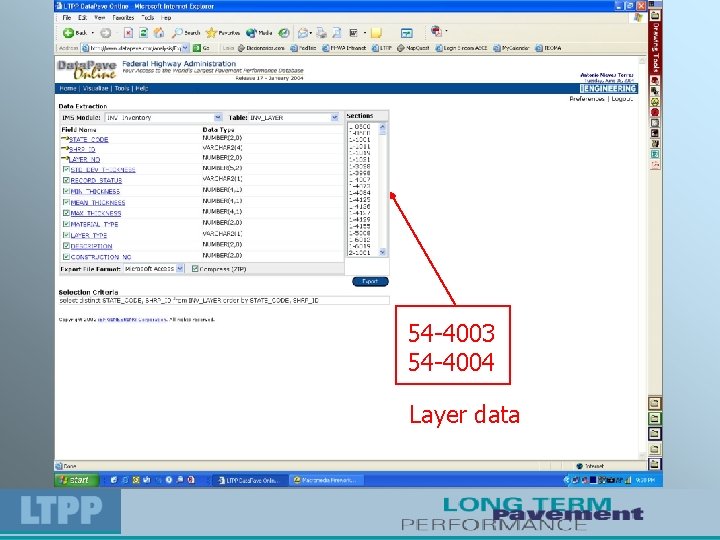
Task: Open the Edit menu
Action: 83,17
